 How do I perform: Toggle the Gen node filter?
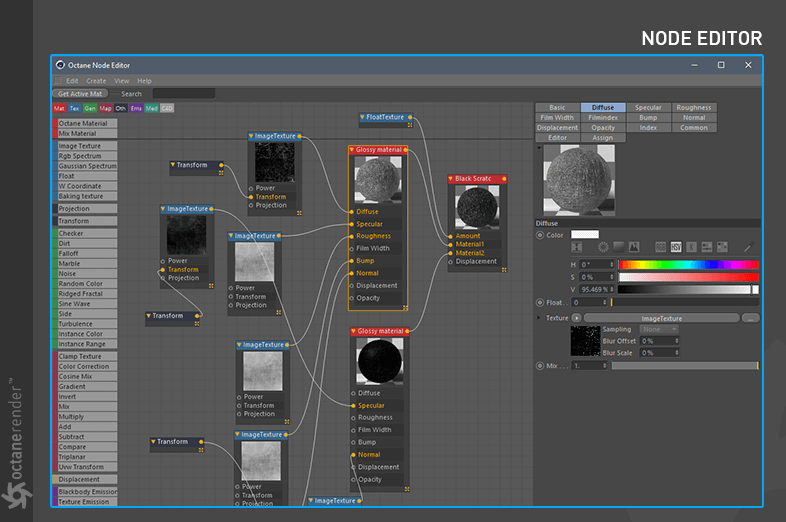coord(90,108)
